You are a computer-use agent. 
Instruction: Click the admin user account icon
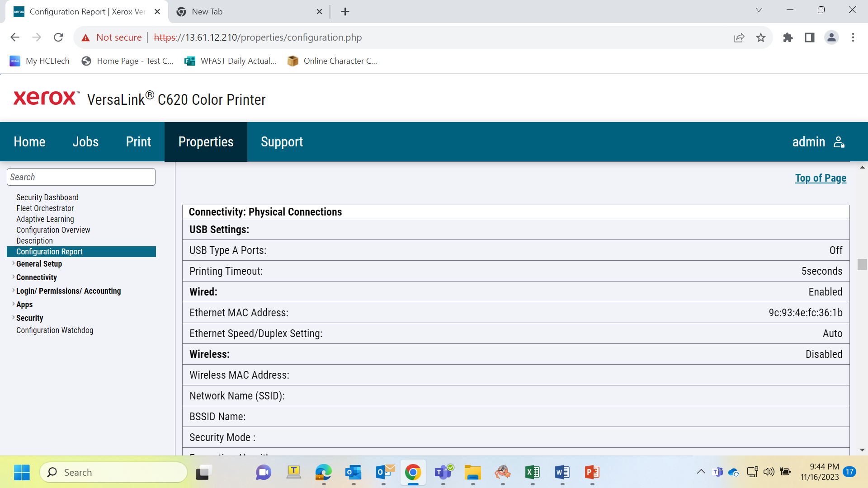[839, 142]
